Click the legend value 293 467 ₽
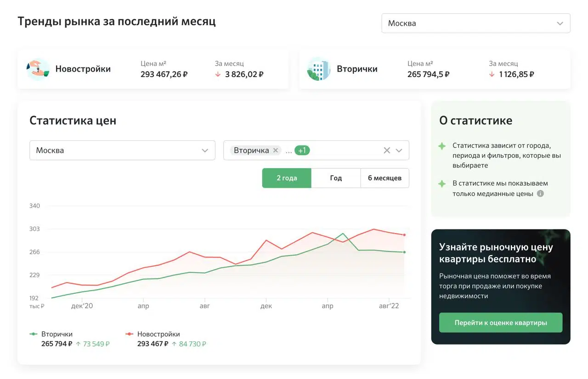This screenshot has height=379, width=588. [x=153, y=344]
